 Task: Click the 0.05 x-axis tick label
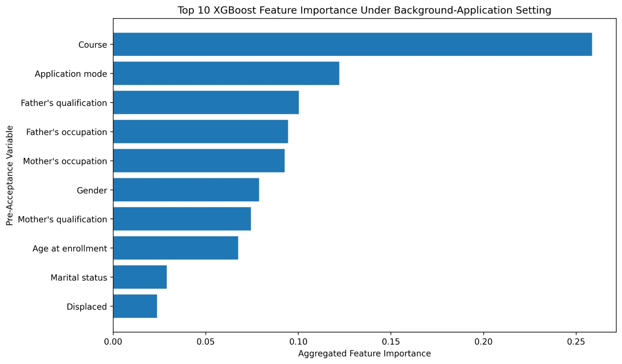206,342
